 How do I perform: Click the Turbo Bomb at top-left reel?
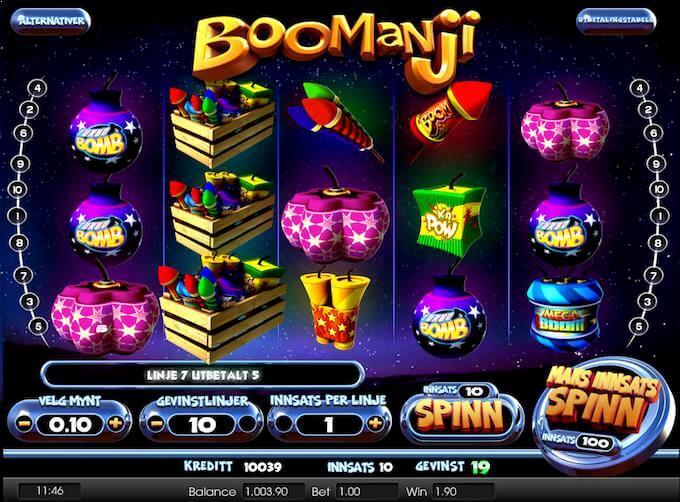pyautogui.click(x=105, y=130)
